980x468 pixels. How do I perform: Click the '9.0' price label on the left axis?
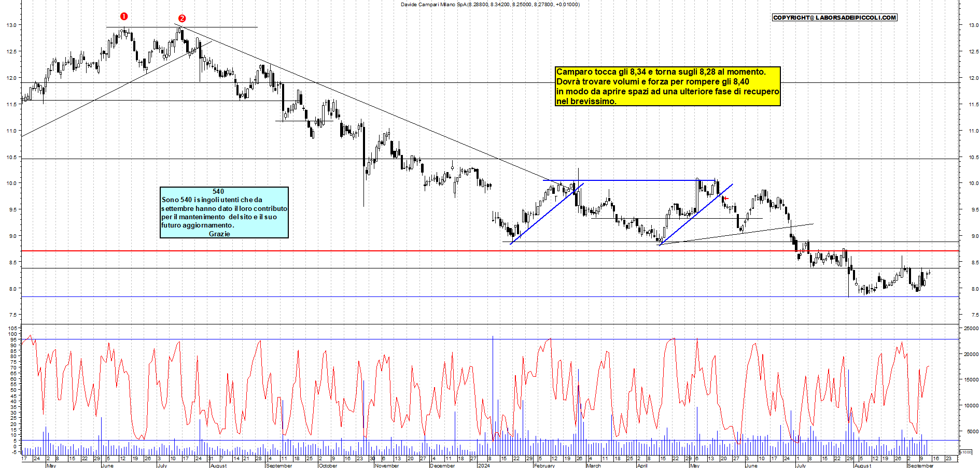click(12, 236)
